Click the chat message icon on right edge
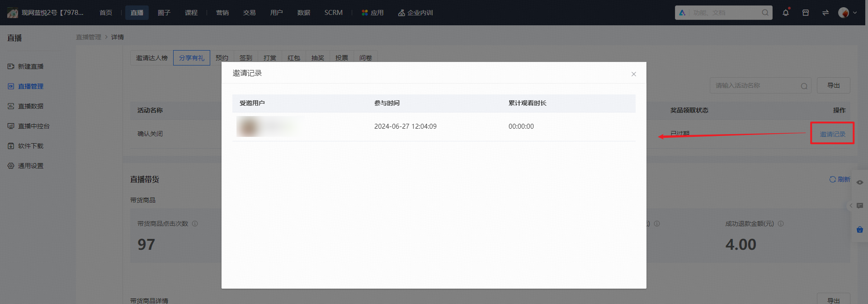Image resolution: width=868 pixels, height=304 pixels. pyautogui.click(x=860, y=206)
